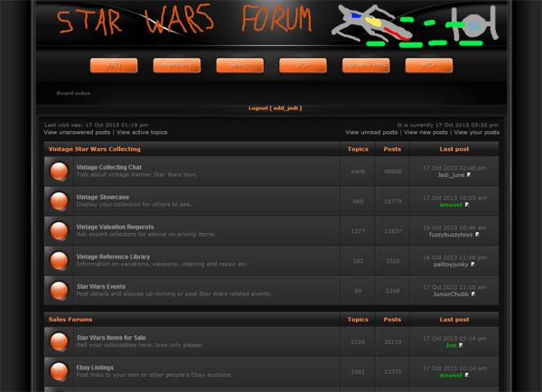
Task: Click View your posts
Action: pos(476,133)
